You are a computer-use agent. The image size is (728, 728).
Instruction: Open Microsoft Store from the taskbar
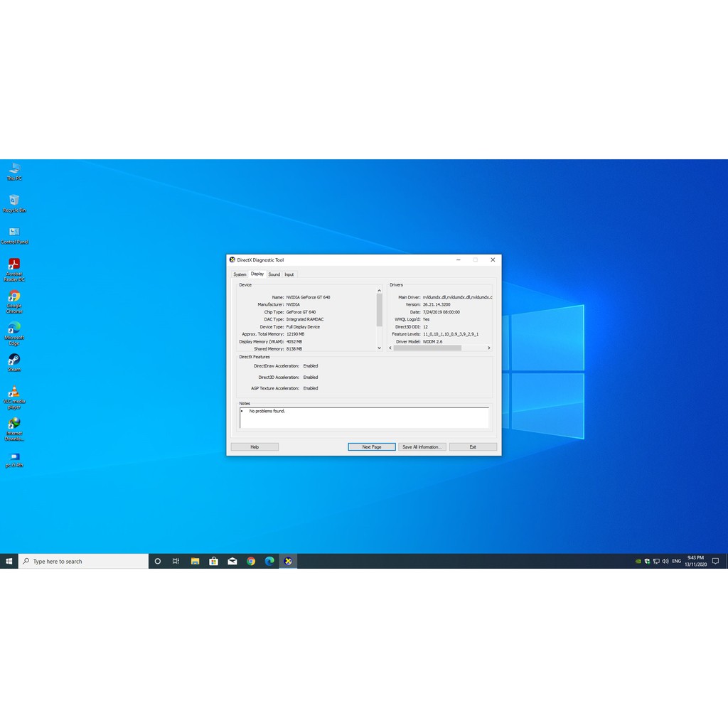tap(213, 561)
